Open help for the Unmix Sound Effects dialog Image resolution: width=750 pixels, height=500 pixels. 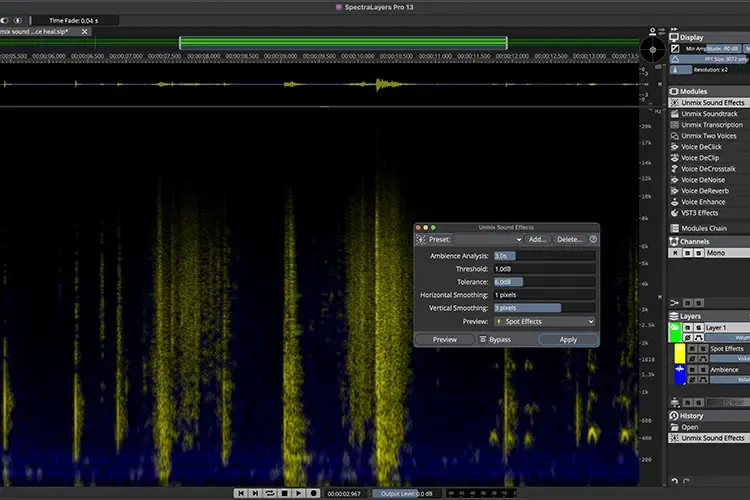tap(593, 239)
